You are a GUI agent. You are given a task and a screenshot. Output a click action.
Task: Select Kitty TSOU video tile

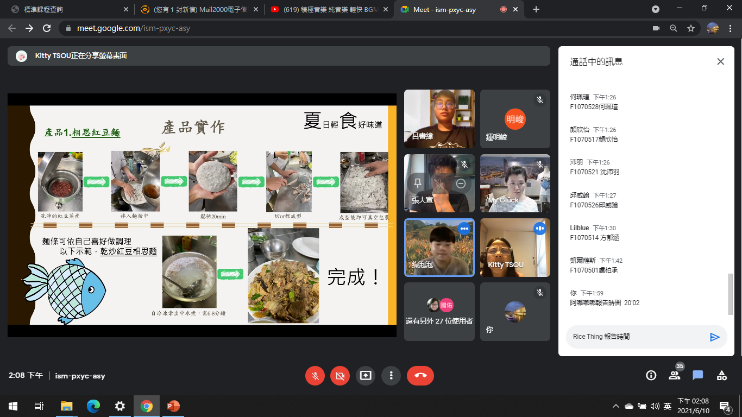(515, 247)
